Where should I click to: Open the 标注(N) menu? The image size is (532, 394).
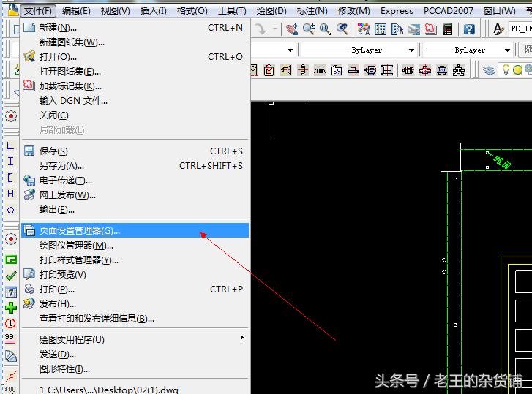pos(312,11)
